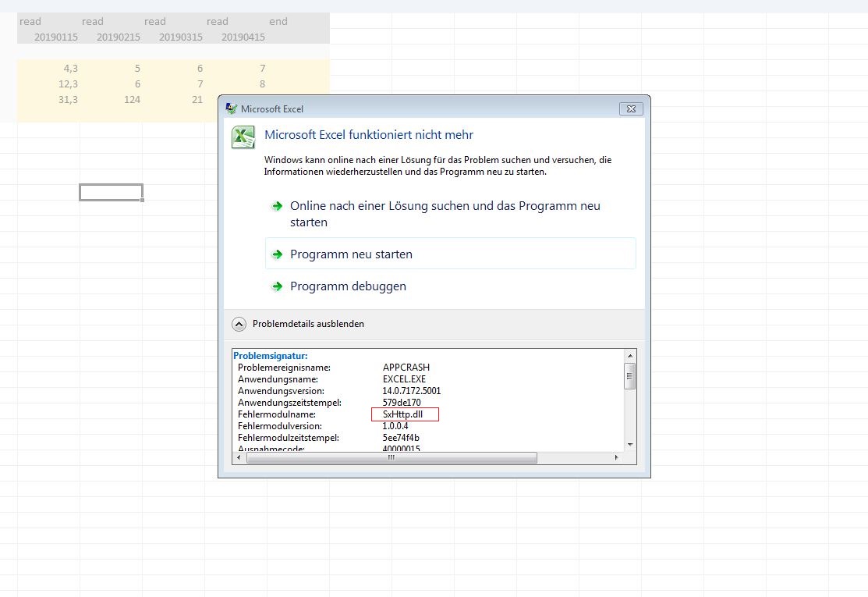This screenshot has height=597, width=868.
Task: Collapse "Problemdetails ausblenden" details section
Action: coord(298,324)
